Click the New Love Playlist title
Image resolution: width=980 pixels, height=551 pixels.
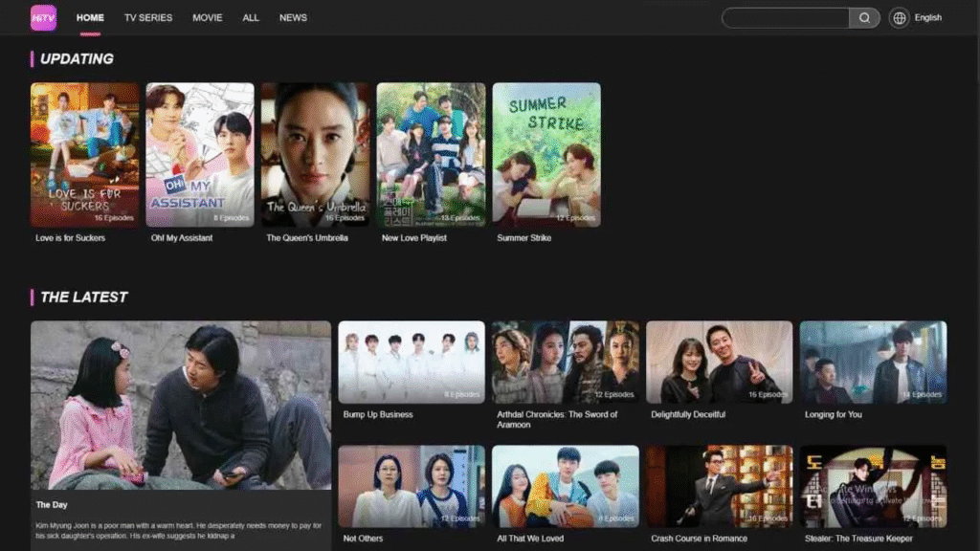414,238
